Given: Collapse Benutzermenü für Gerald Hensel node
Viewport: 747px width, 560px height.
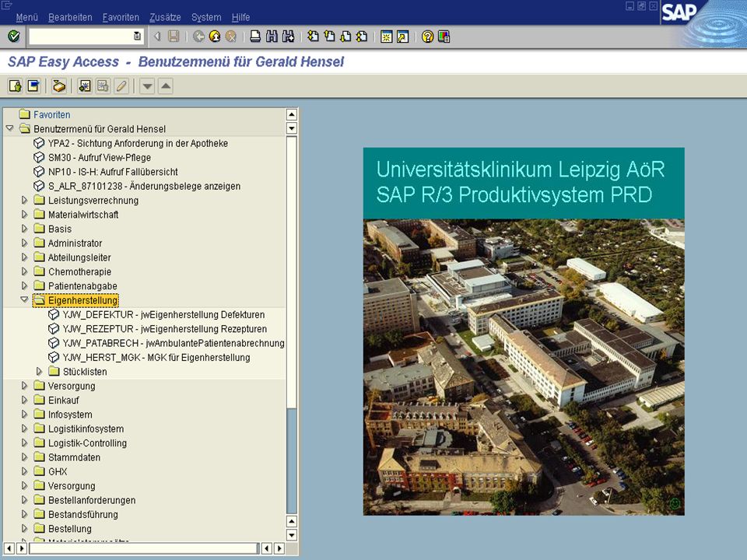Looking at the screenshot, I should [9, 128].
